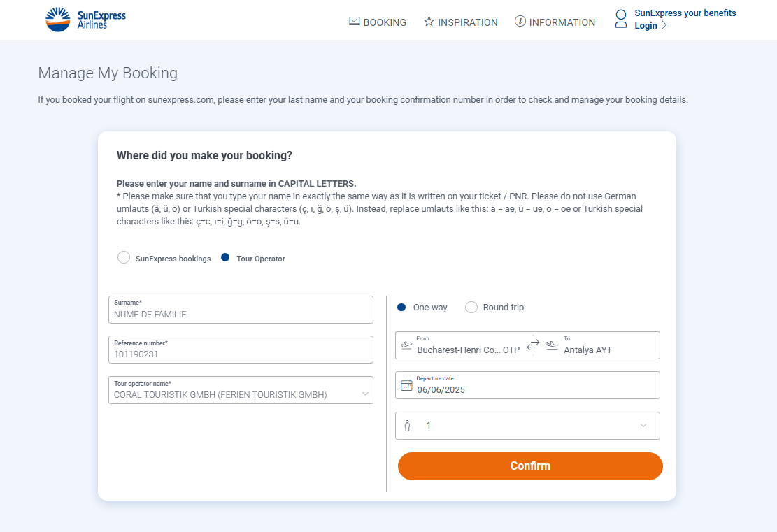777x532 pixels.
Task: Choose the Round trip option
Action: (471, 308)
